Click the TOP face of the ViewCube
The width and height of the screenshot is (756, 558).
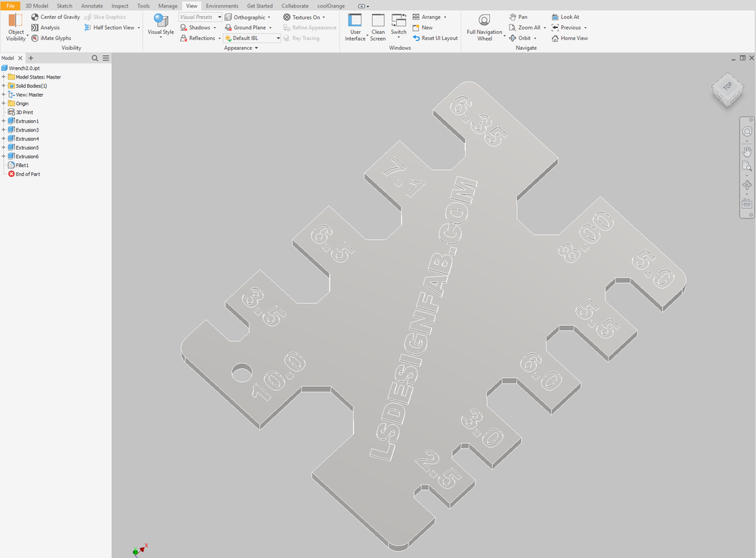pos(727,86)
